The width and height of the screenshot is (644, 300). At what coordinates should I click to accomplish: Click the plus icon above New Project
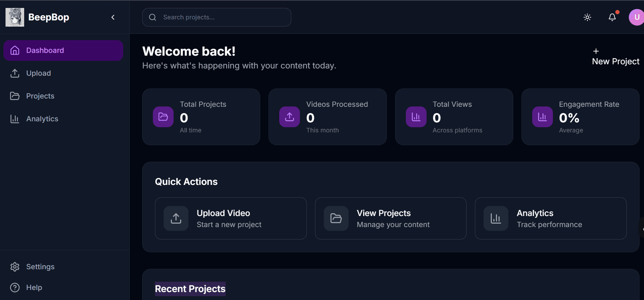tap(596, 51)
